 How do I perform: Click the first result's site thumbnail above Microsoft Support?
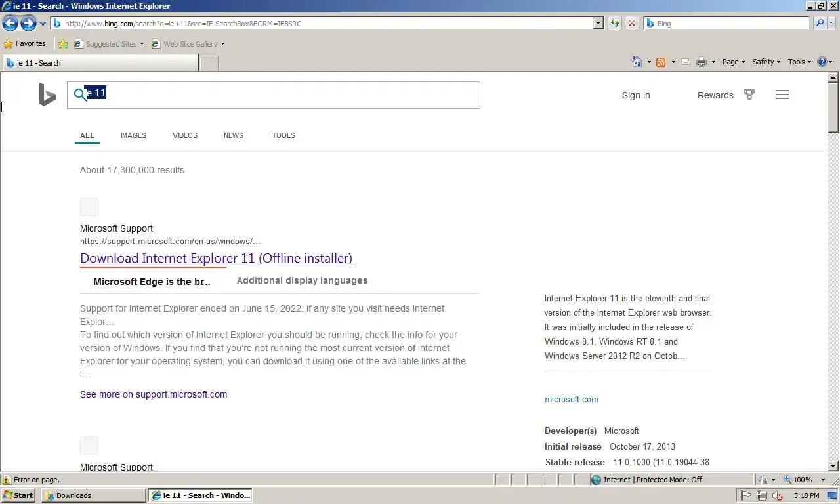click(x=89, y=207)
